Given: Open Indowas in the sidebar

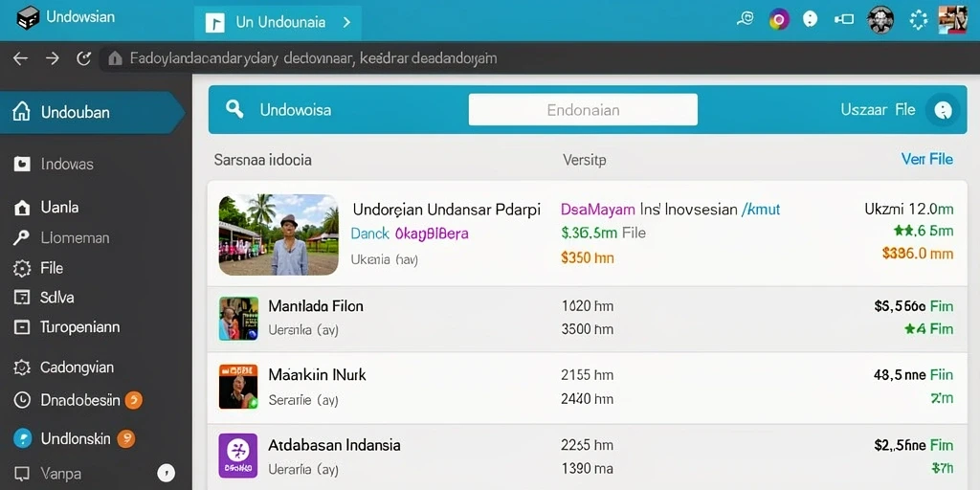Looking at the screenshot, I should [67, 165].
